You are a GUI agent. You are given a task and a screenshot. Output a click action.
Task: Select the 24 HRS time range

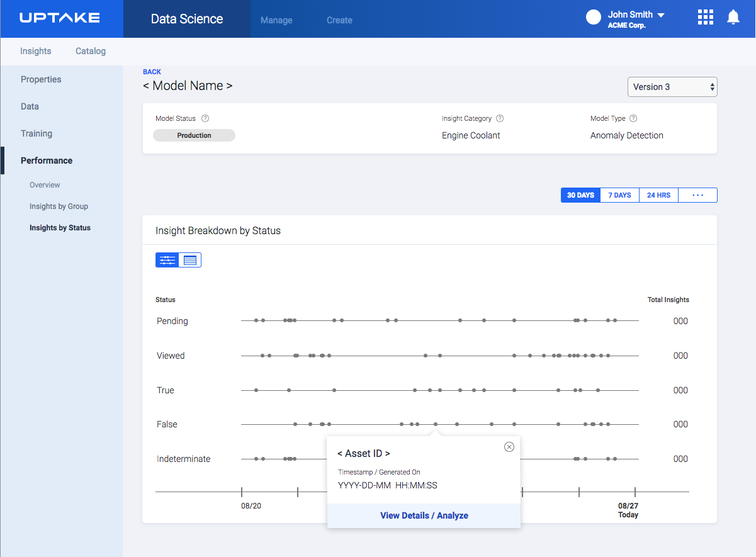(x=659, y=195)
